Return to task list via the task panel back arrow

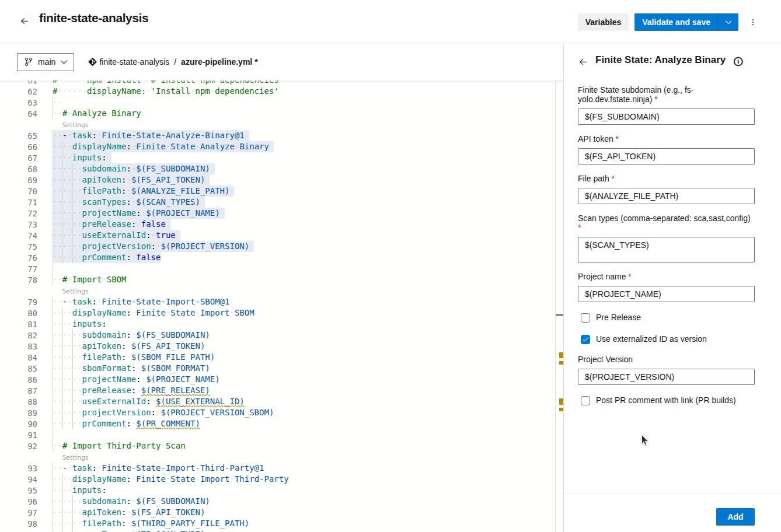583,61
